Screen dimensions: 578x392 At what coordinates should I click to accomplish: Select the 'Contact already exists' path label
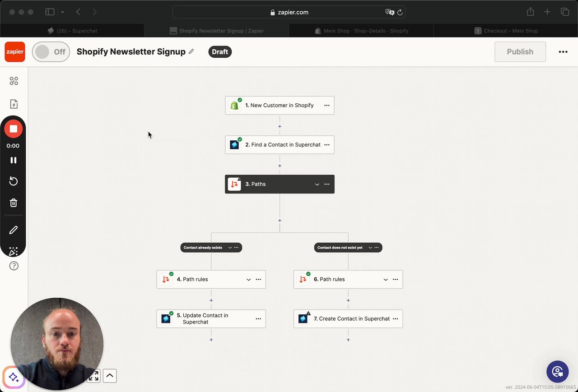point(203,248)
